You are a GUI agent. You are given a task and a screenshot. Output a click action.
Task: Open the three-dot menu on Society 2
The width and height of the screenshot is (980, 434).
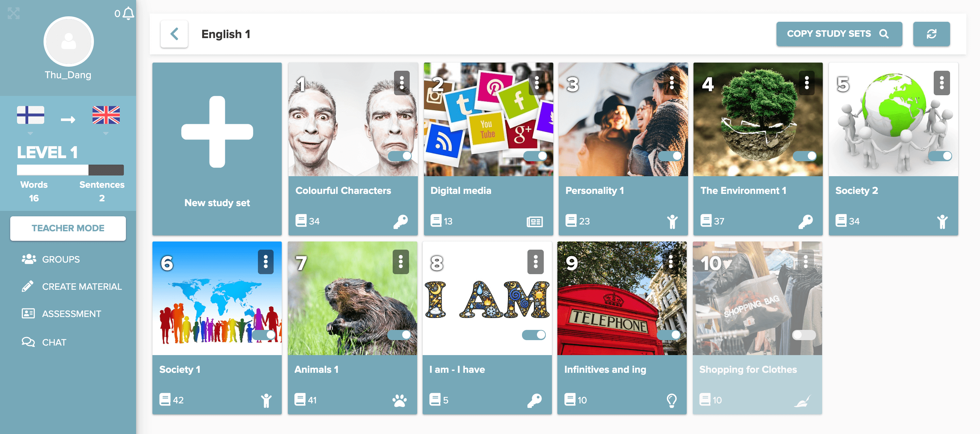[x=942, y=83]
